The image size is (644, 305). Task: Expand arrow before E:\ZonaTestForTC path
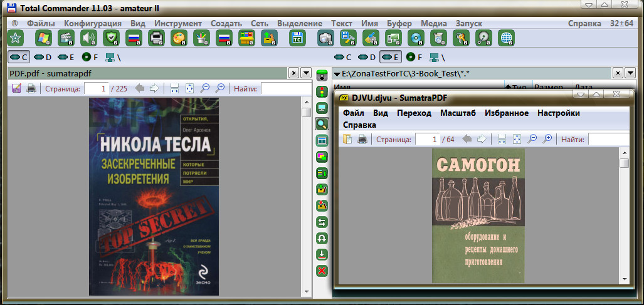[x=336, y=74]
